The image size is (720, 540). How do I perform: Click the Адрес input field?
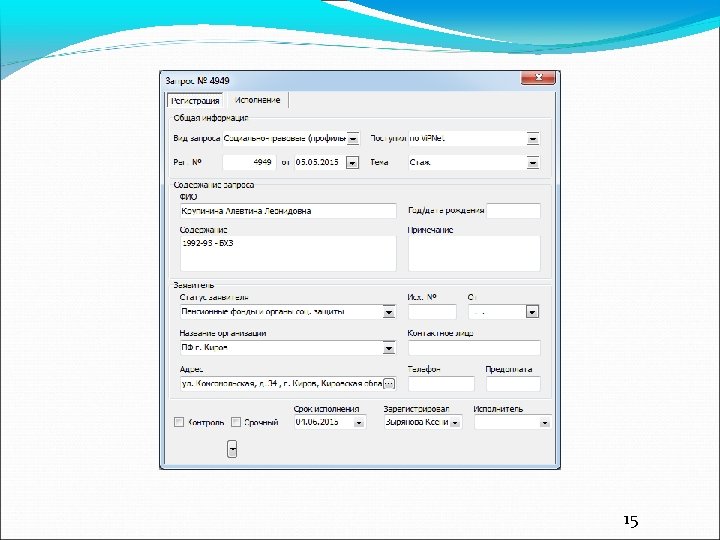click(x=281, y=384)
